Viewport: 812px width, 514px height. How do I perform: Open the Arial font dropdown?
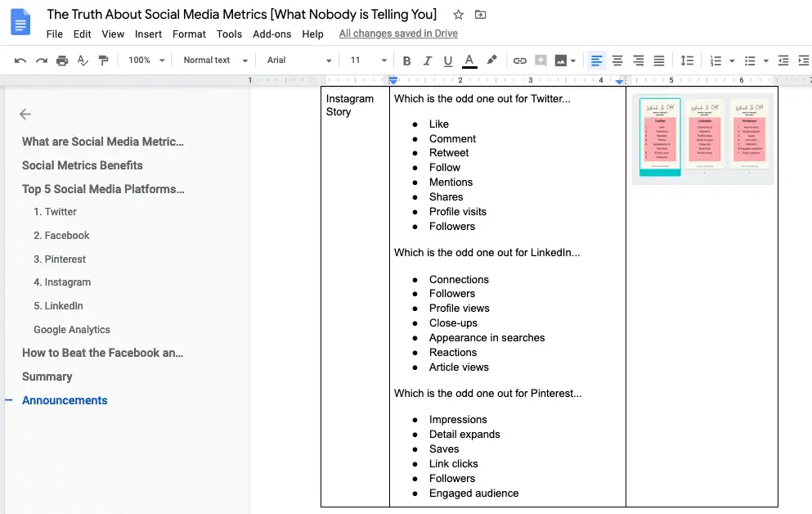click(x=298, y=60)
